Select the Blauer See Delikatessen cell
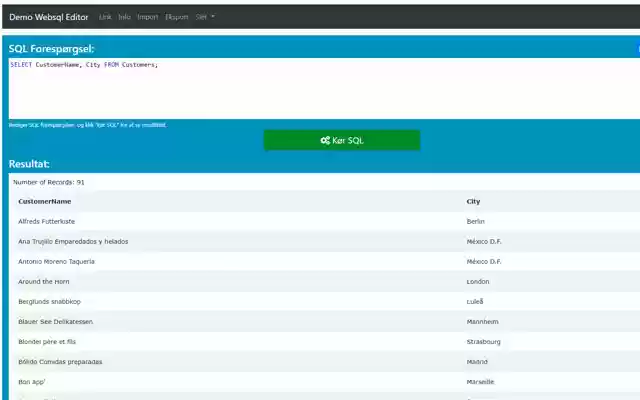Image resolution: width=640 pixels, height=400 pixels. 55,322
